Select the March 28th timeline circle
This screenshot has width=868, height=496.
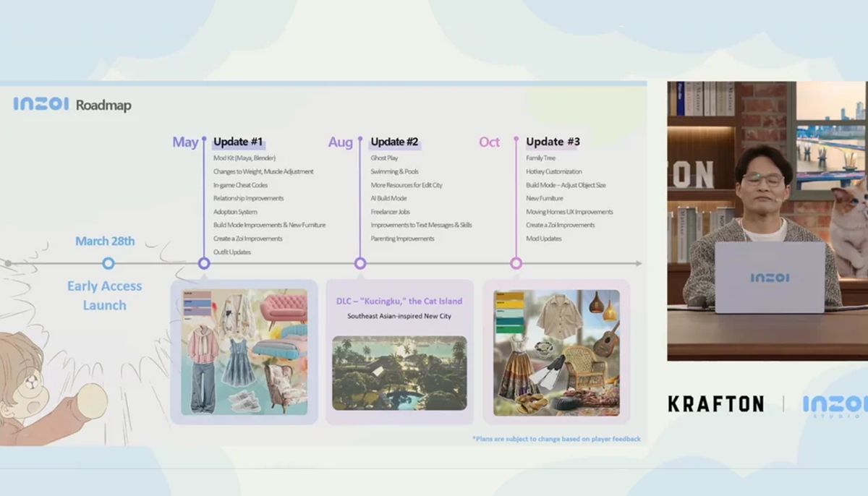pyautogui.click(x=109, y=263)
